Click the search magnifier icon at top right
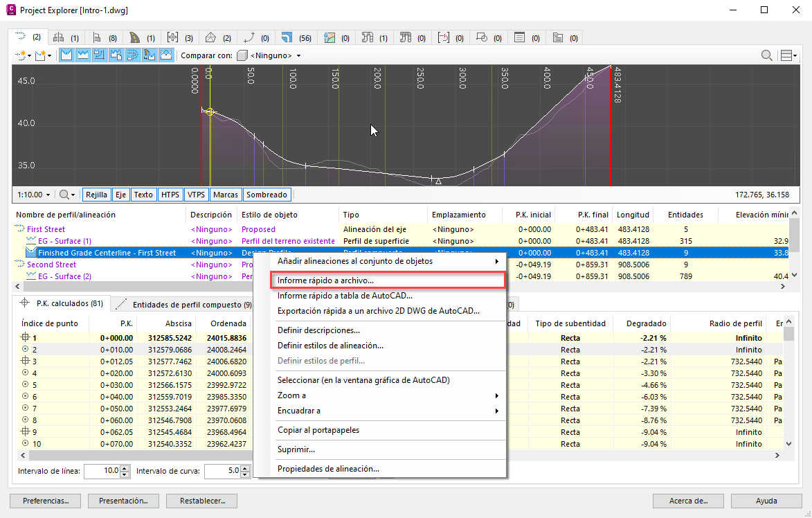This screenshot has height=518, width=812. click(767, 55)
